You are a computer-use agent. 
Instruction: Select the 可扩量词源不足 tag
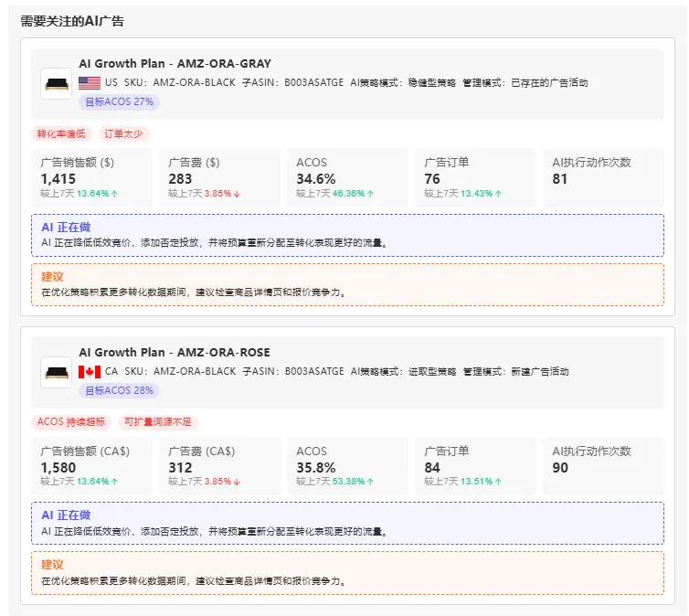click(x=158, y=422)
